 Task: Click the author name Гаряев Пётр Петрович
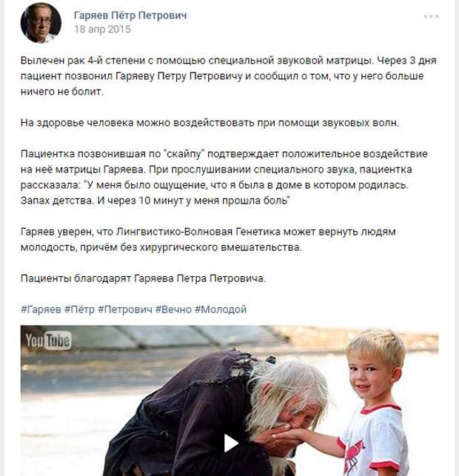point(130,16)
